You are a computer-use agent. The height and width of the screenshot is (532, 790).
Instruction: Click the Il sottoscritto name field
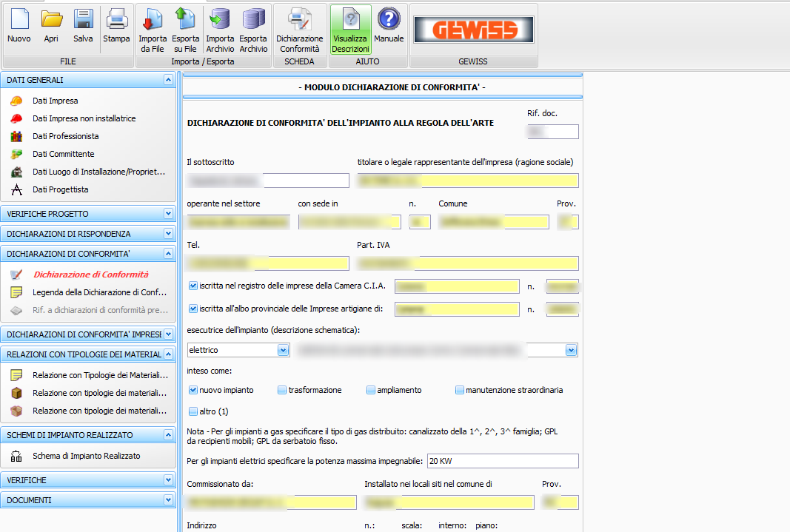[268, 181]
